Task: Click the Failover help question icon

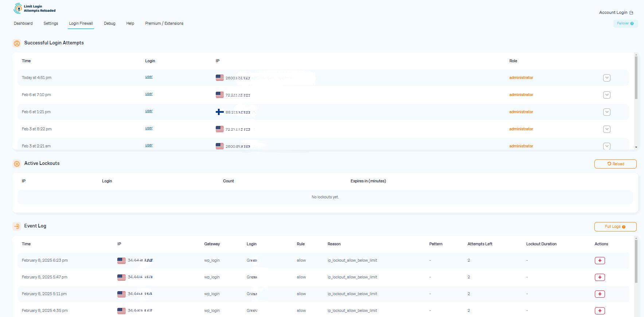Action: pos(632,24)
